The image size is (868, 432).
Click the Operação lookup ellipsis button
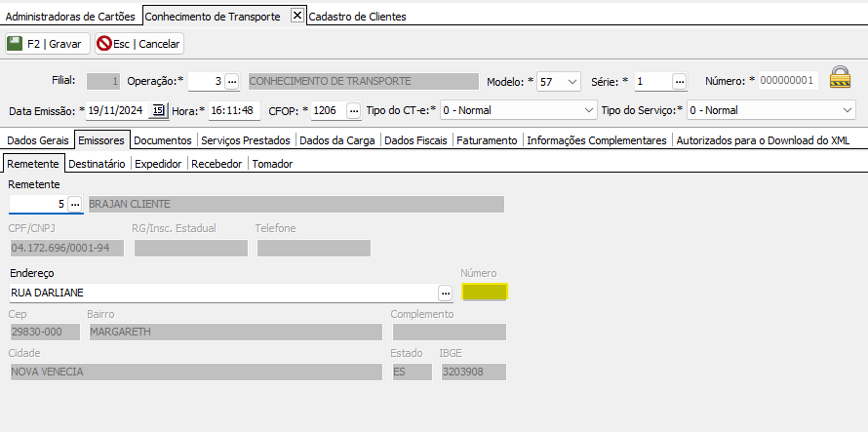point(232,82)
